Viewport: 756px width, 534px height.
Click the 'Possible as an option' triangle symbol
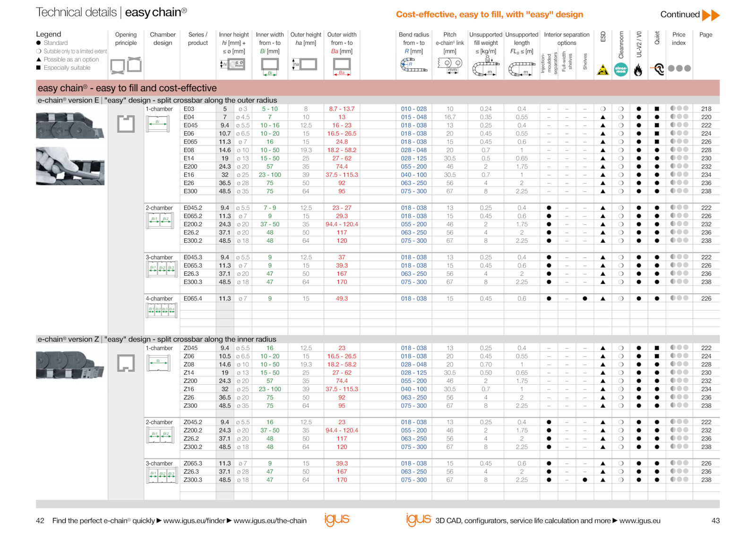coord(39,59)
